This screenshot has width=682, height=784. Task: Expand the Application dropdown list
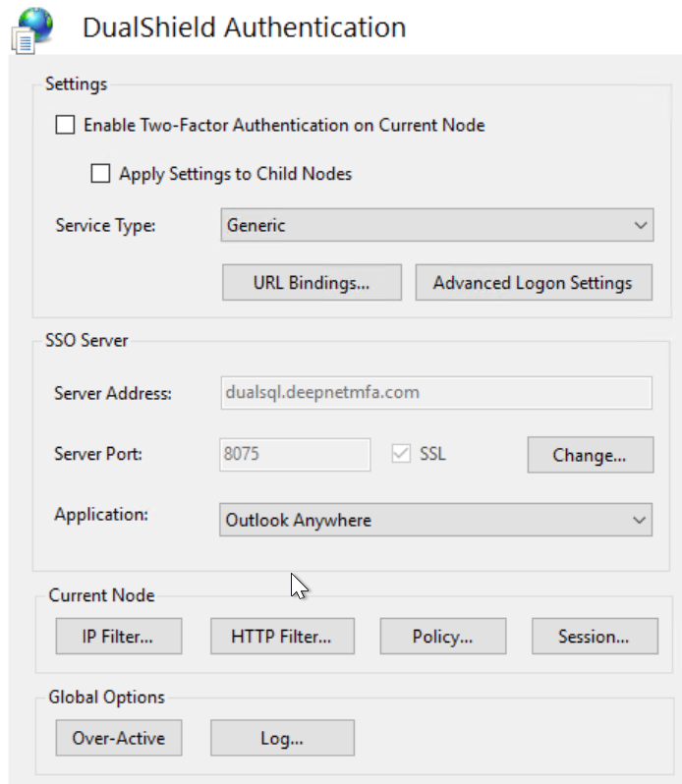(435, 520)
